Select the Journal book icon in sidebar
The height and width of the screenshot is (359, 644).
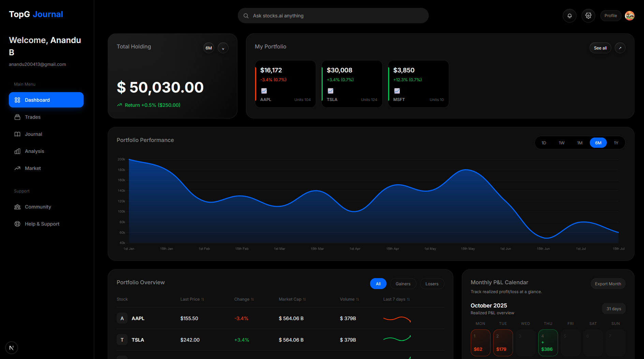coord(18,134)
